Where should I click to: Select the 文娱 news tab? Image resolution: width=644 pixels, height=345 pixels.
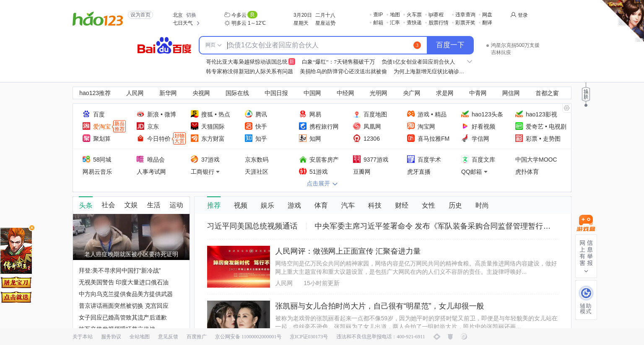[x=131, y=205]
